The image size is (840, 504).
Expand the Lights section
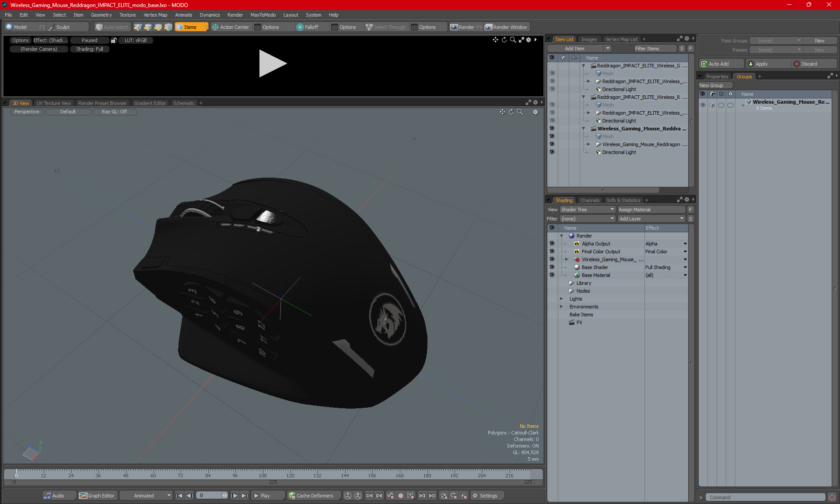[x=562, y=299]
